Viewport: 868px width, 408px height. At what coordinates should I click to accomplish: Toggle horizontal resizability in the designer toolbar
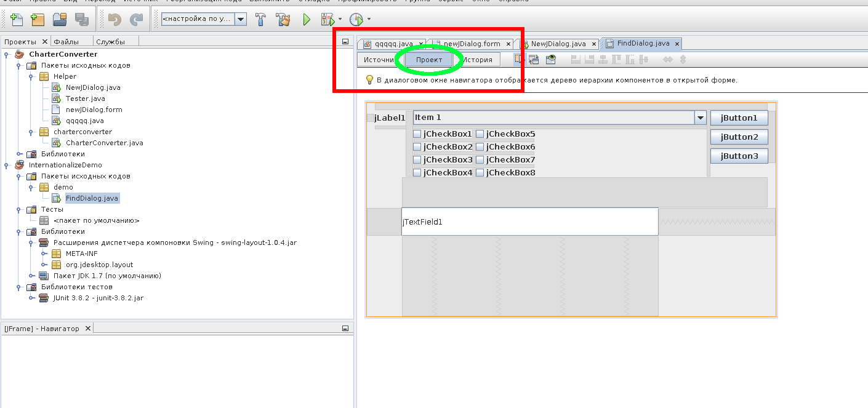point(667,60)
